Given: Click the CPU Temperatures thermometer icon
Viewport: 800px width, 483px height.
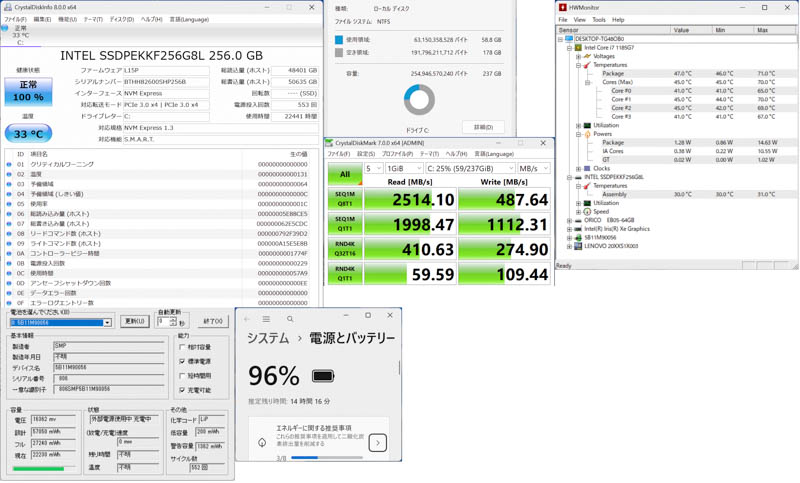Looking at the screenshot, I should [x=587, y=65].
